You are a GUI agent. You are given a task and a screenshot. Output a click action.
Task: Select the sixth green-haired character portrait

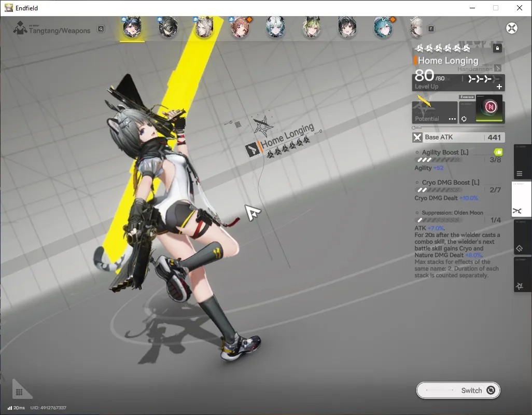312,27
